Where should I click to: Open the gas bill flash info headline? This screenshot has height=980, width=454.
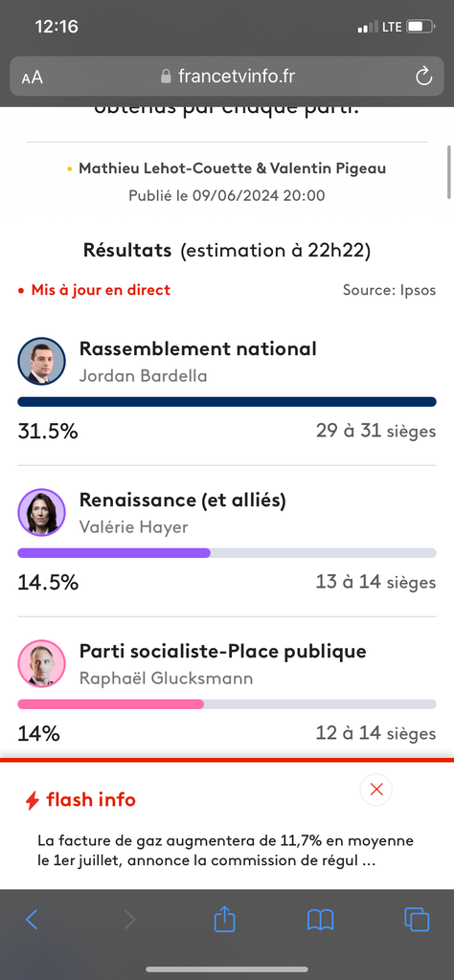click(226, 850)
